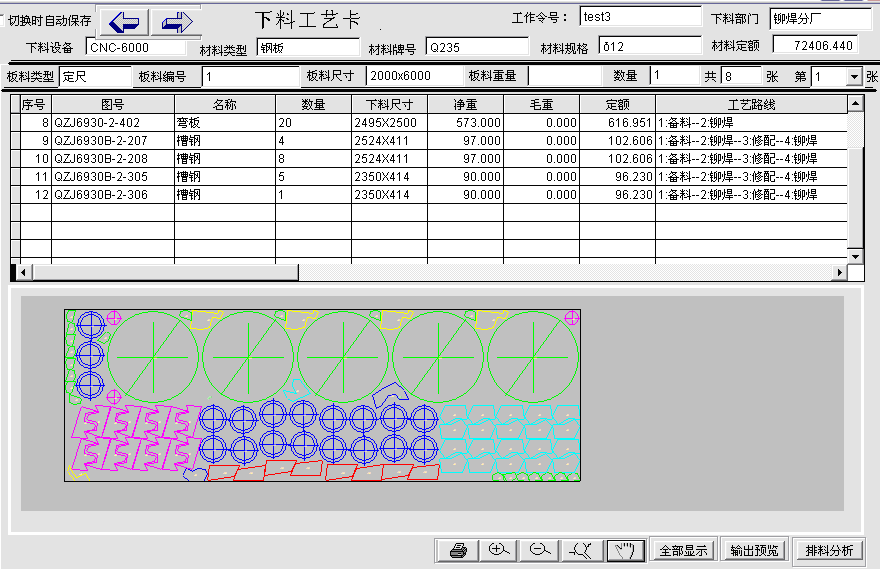Click the 图号 column header
The width and height of the screenshot is (880, 569).
(x=112, y=104)
